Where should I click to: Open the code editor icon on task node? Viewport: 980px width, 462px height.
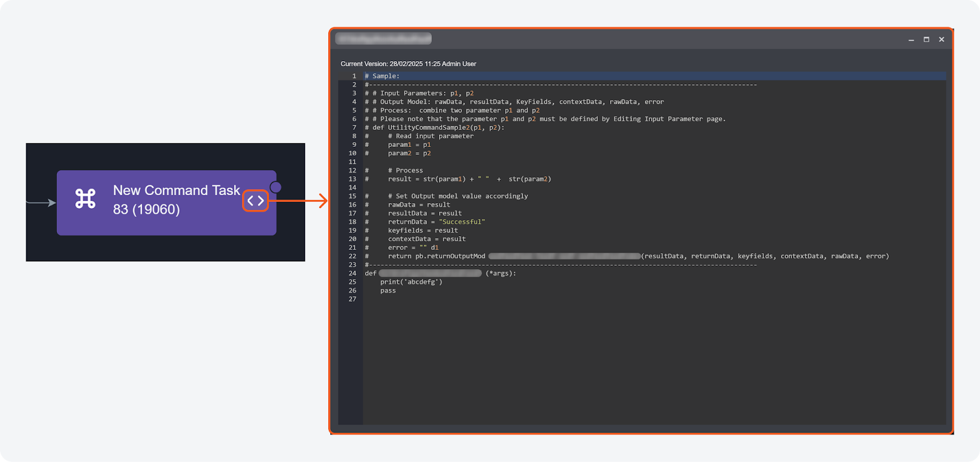point(255,201)
